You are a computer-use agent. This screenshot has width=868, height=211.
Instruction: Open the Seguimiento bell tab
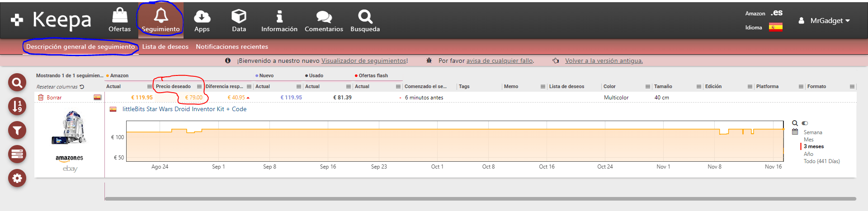click(161, 20)
